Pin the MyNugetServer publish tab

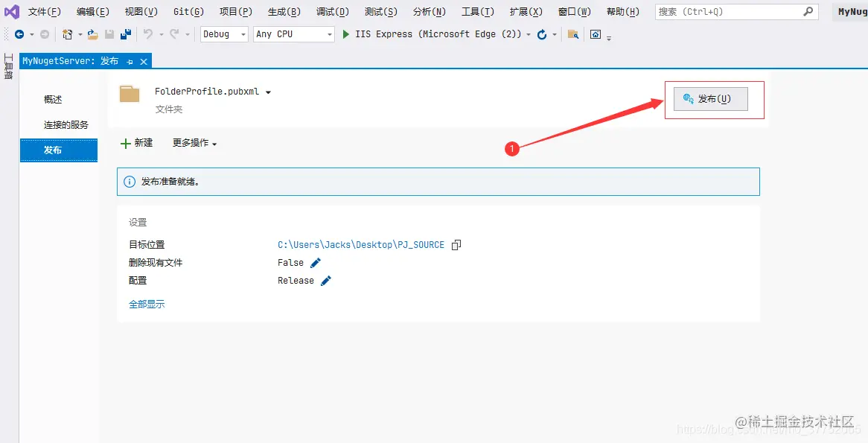coord(130,62)
